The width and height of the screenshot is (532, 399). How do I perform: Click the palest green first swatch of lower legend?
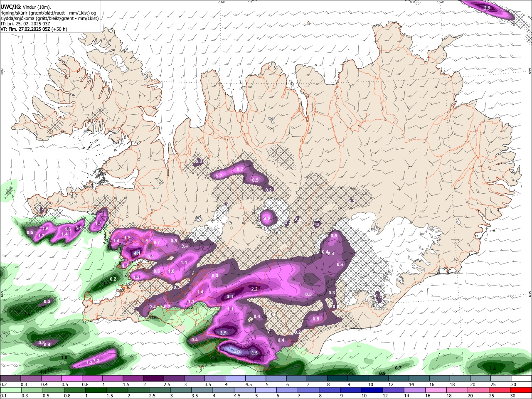(10, 390)
